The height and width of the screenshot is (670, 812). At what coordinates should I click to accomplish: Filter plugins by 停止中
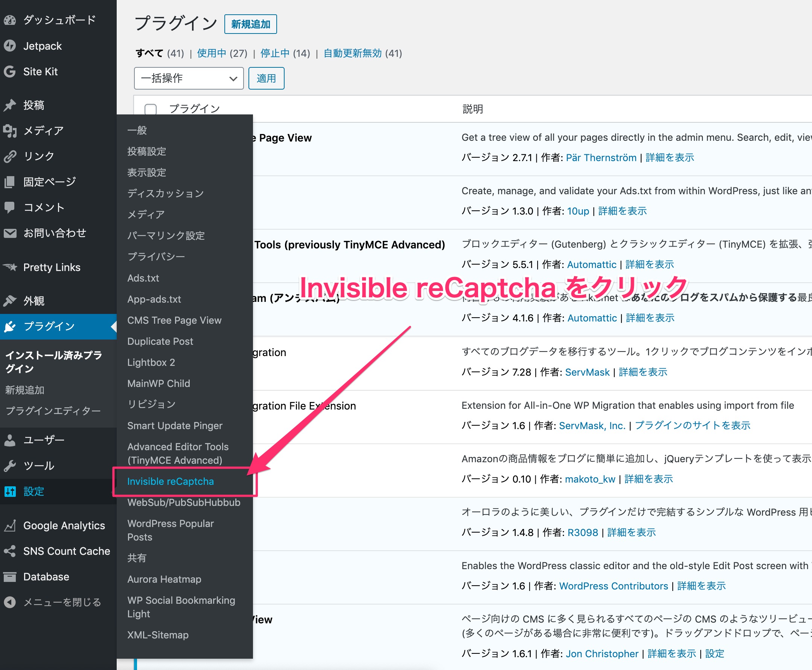pyautogui.click(x=275, y=53)
